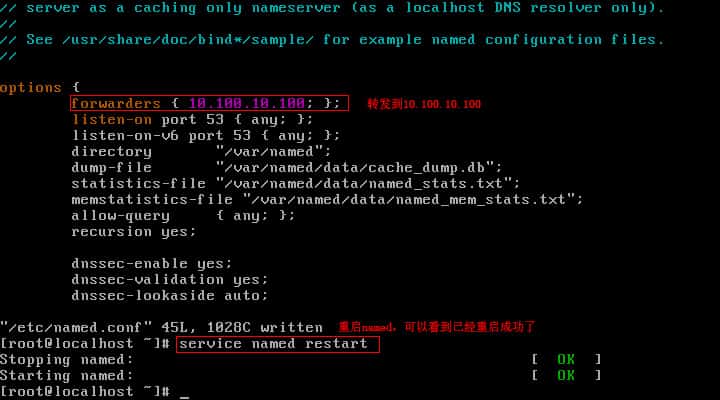This screenshot has width=720, height=400.
Task: Click the green OK for Stopping named
Action: [566, 359]
